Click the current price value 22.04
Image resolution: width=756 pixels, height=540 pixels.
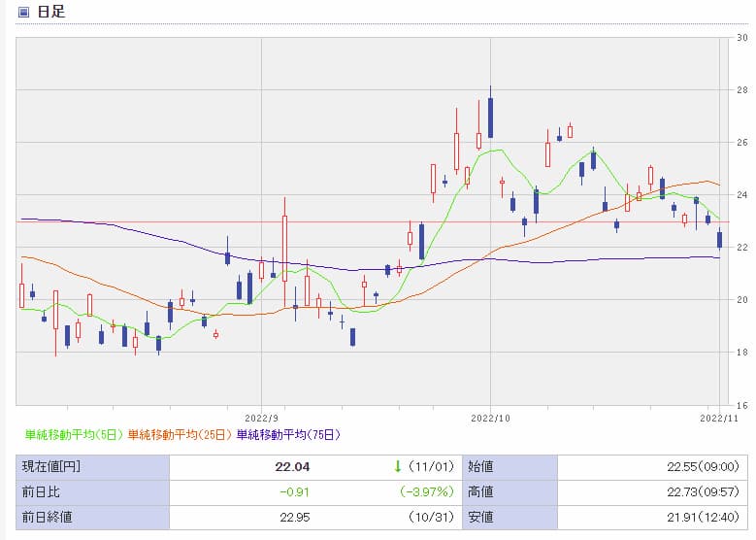293,466
